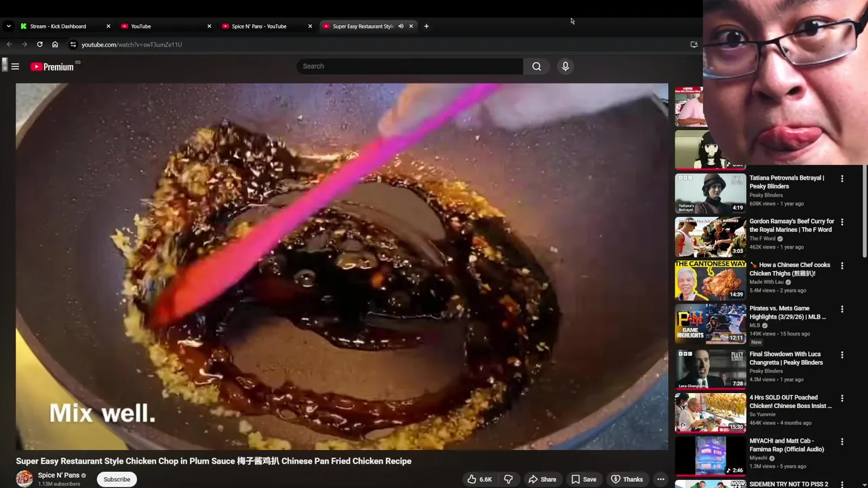This screenshot has width=868, height=488.
Task: Open Gordon Ramsay's Beef Curry thumbnail
Action: (710, 237)
